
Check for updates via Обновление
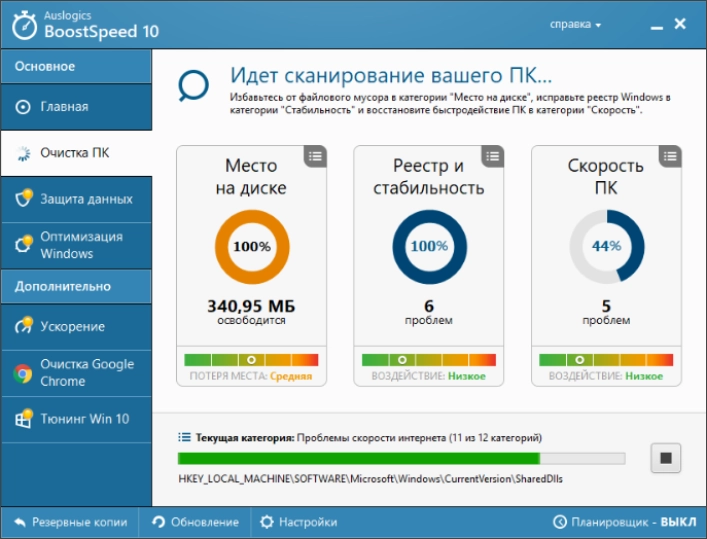[x=195, y=522]
